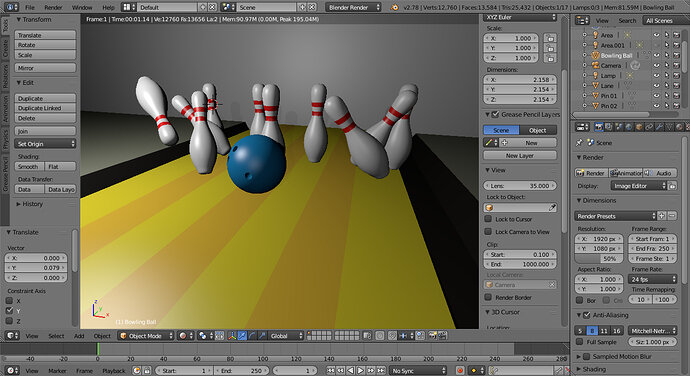
Task: Click the Bowling Ball mesh icon
Action: 595,55
